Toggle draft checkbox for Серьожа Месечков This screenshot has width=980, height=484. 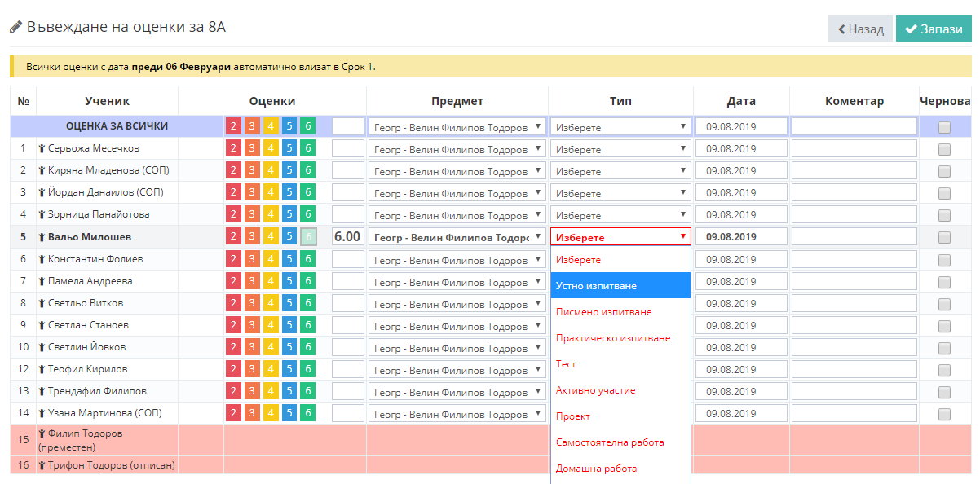click(944, 149)
